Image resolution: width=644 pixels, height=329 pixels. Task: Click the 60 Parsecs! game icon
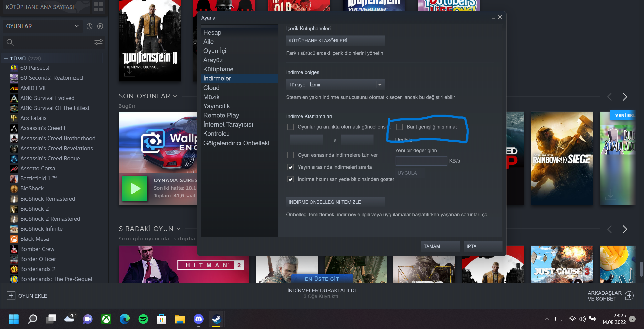(14, 68)
